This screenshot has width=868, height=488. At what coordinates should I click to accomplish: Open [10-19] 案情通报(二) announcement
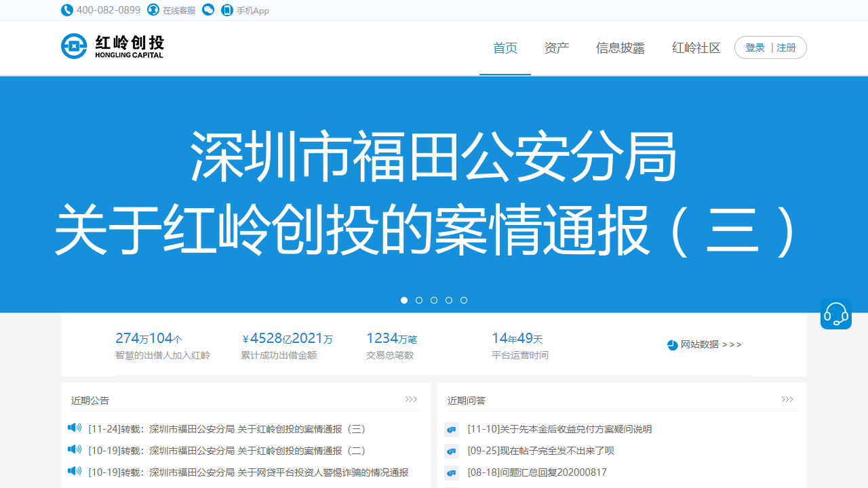pyautogui.click(x=227, y=451)
